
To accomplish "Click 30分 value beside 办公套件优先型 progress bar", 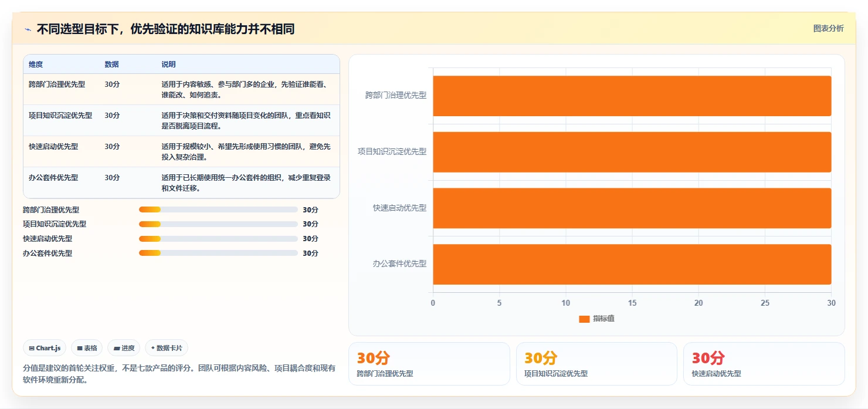I will [x=310, y=253].
